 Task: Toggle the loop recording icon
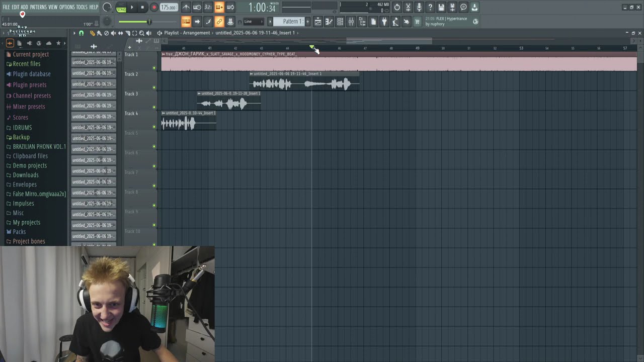230,7
